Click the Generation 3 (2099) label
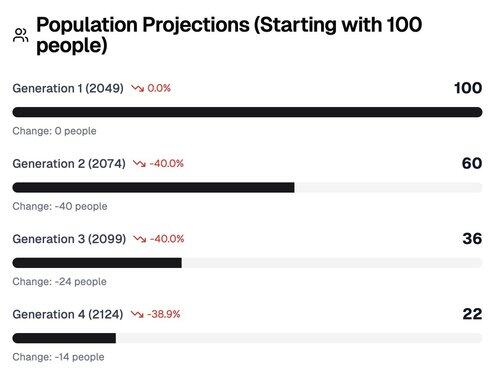 click(69, 239)
